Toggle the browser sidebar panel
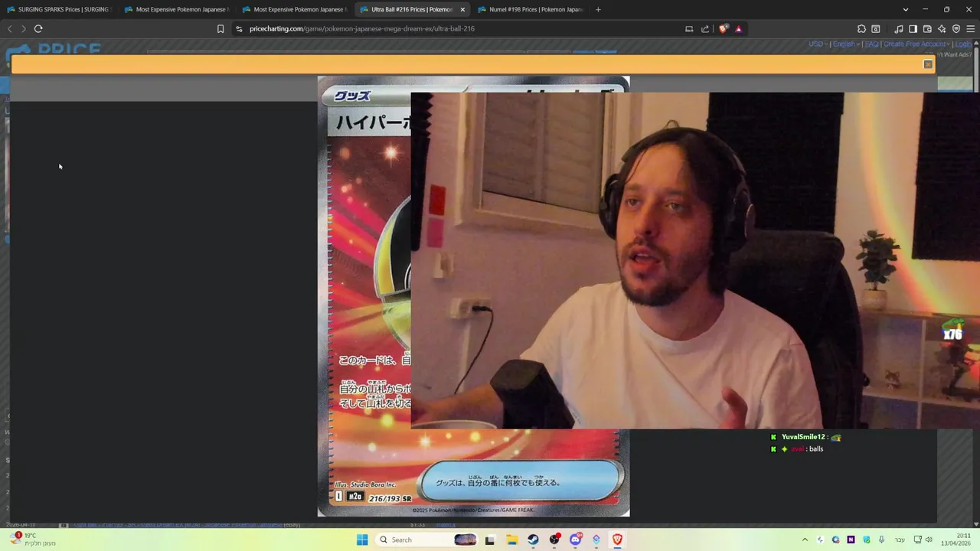This screenshot has height=551, width=980. click(x=913, y=29)
